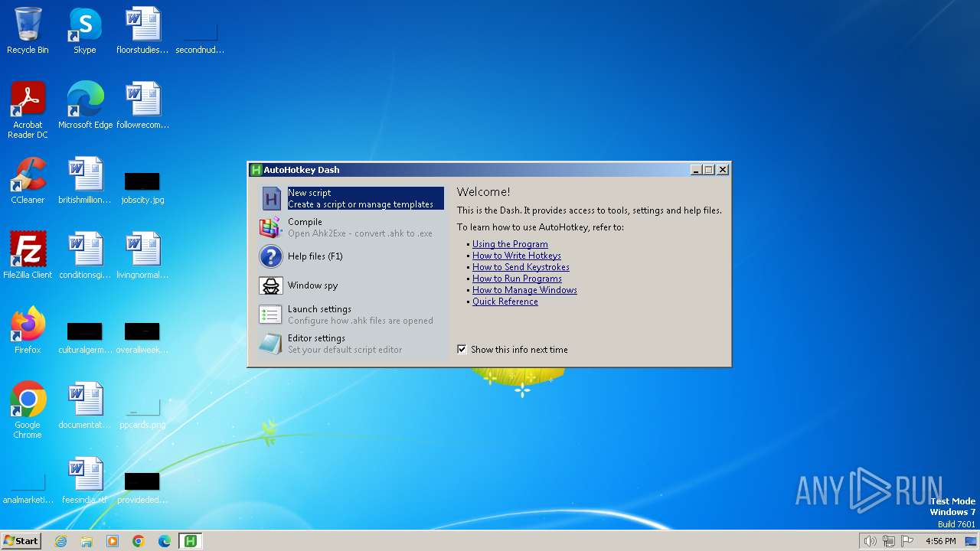Click the Help files question mark icon
Viewport: 980px width, 551px height.
[271, 256]
